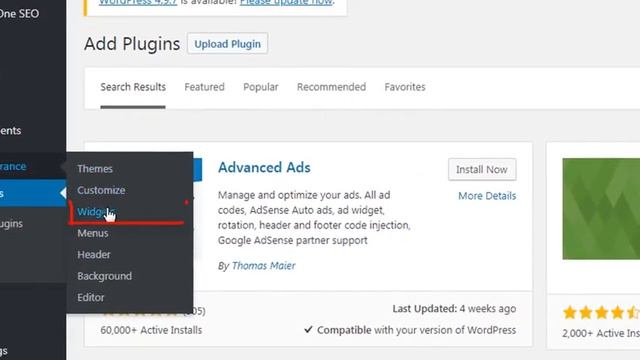Click the 'Last Updated: 4 weeks ago' text
The height and width of the screenshot is (360, 640).
[454, 309]
